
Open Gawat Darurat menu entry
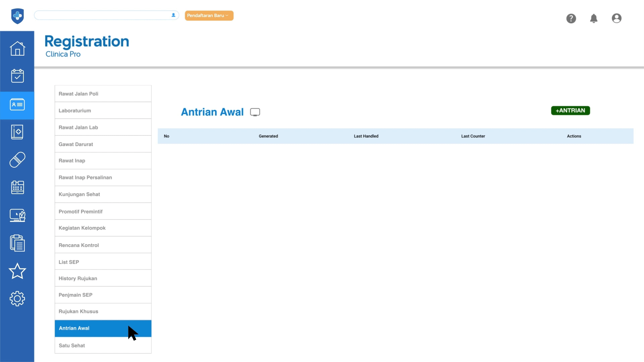click(x=103, y=144)
